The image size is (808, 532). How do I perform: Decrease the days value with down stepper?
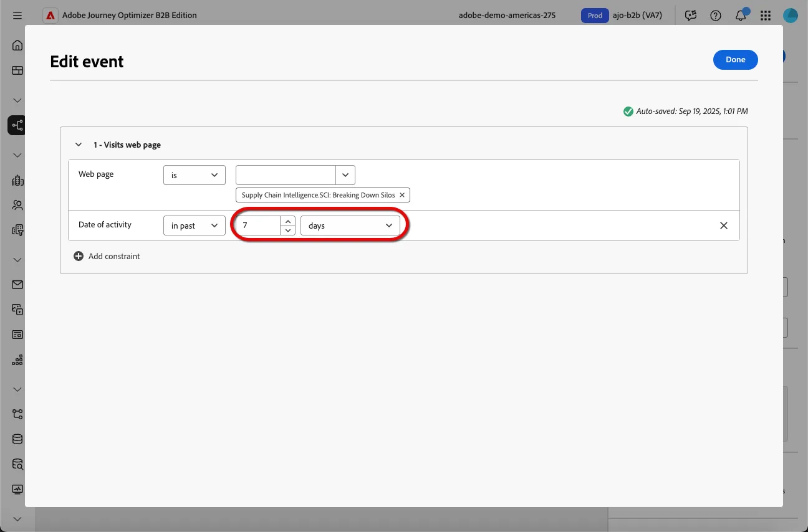(x=288, y=230)
